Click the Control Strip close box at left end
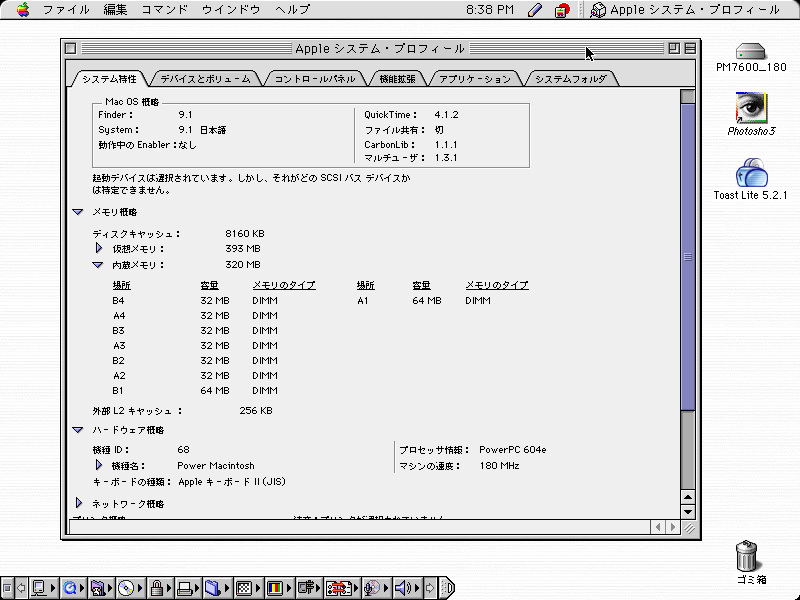Screen dimensions: 800x600 (x=7, y=588)
